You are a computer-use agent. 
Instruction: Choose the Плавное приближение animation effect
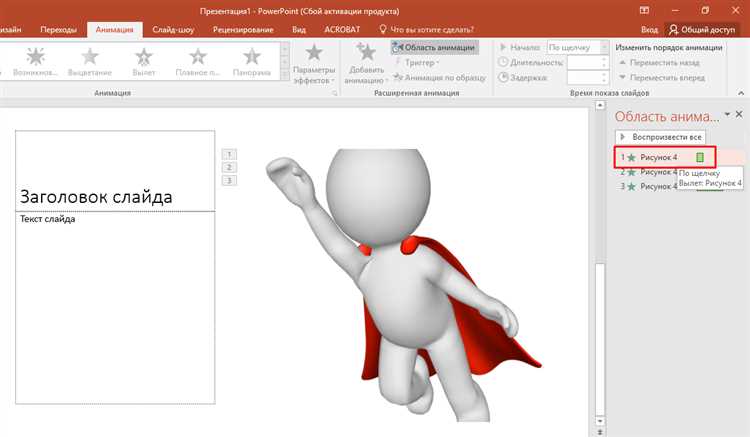click(199, 60)
